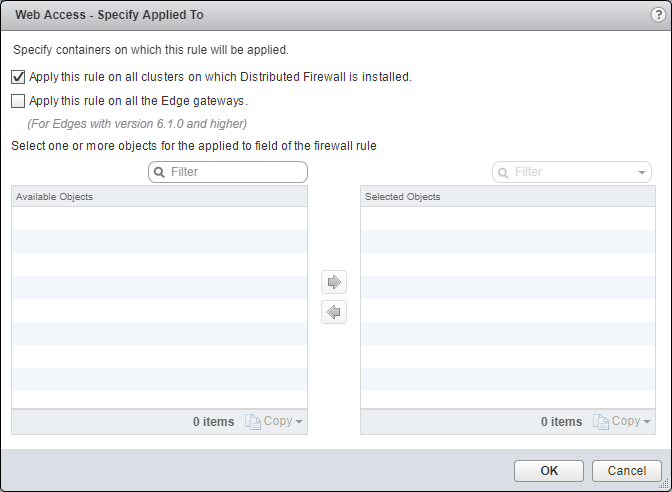
Task: Click the Available Objects column header
Action: coord(159,197)
